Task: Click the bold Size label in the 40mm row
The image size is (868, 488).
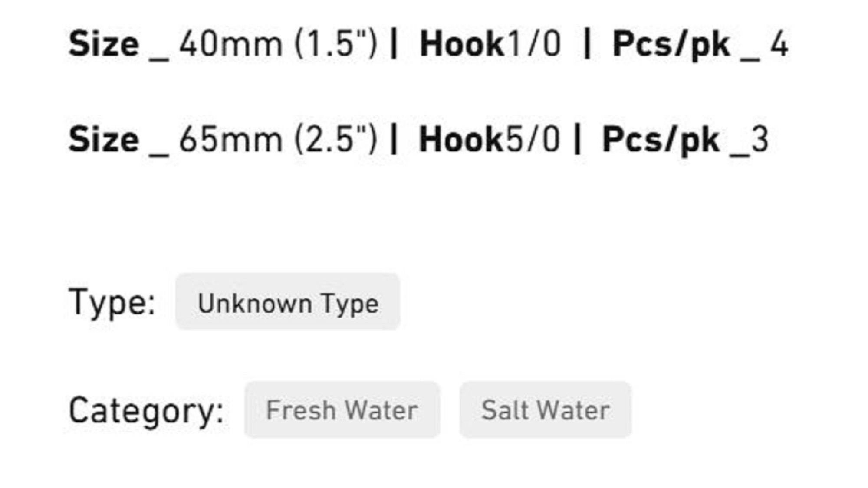Action: tap(104, 44)
